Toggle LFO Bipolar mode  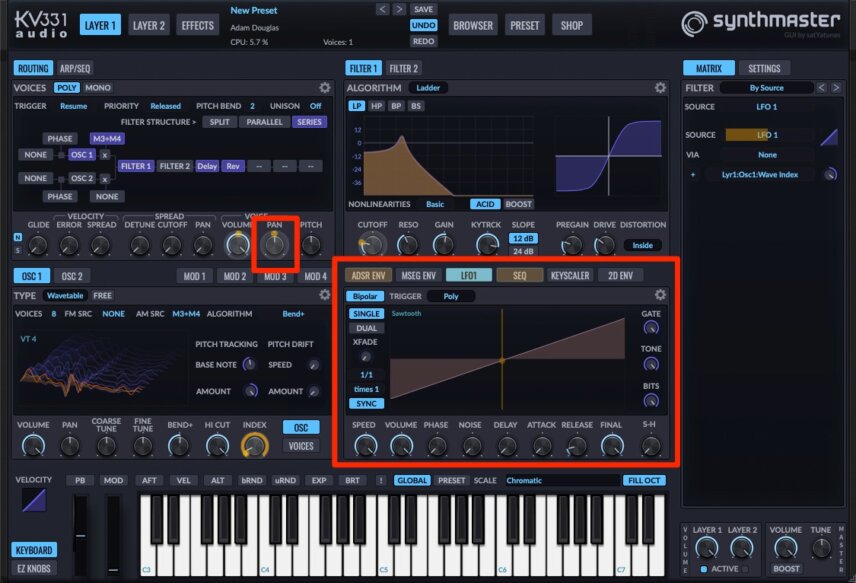(365, 296)
